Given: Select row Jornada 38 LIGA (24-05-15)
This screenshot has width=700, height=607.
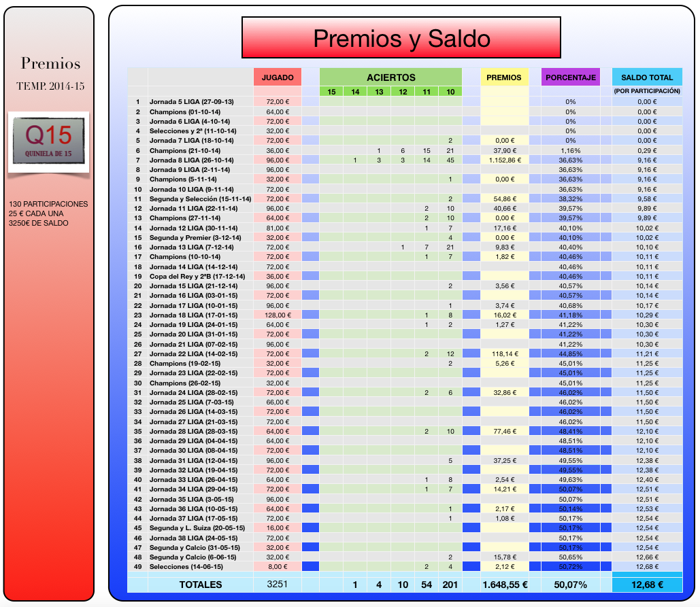Looking at the screenshot, I should [405, 538].
